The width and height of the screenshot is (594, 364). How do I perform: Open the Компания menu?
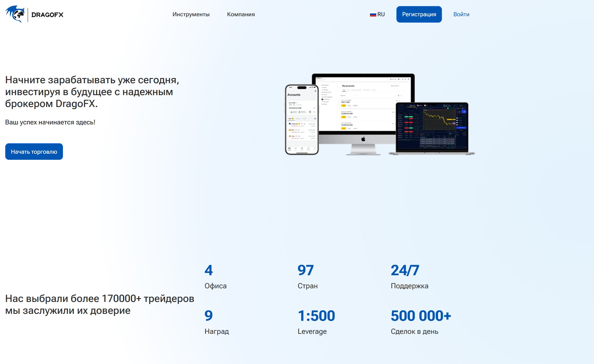tap(241, 14)
